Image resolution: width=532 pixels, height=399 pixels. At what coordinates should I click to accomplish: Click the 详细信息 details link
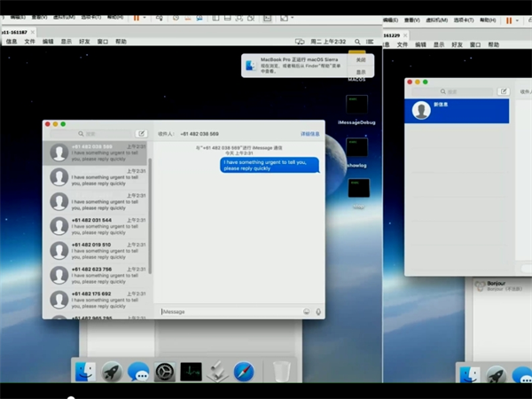[309, 134]
